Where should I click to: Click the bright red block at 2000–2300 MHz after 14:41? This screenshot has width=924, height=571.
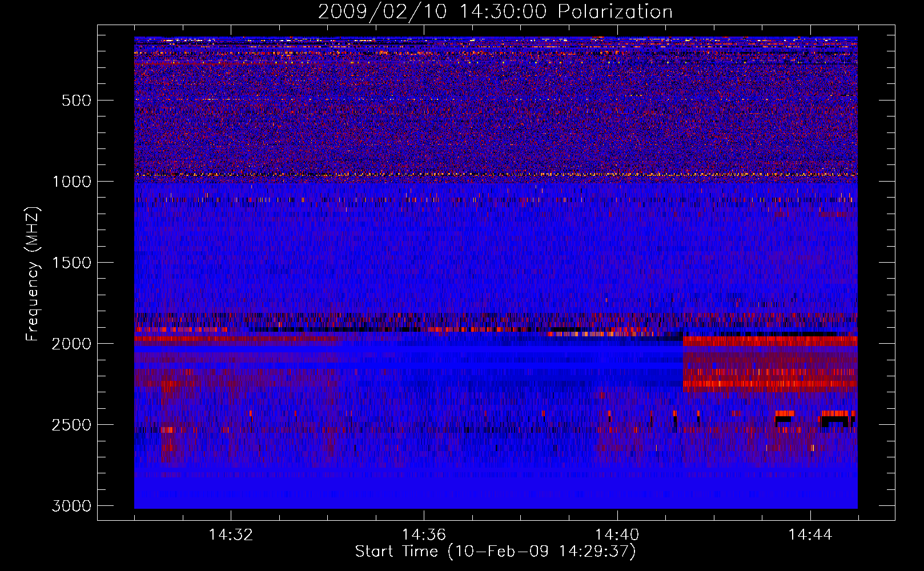(x=770, y=364)
